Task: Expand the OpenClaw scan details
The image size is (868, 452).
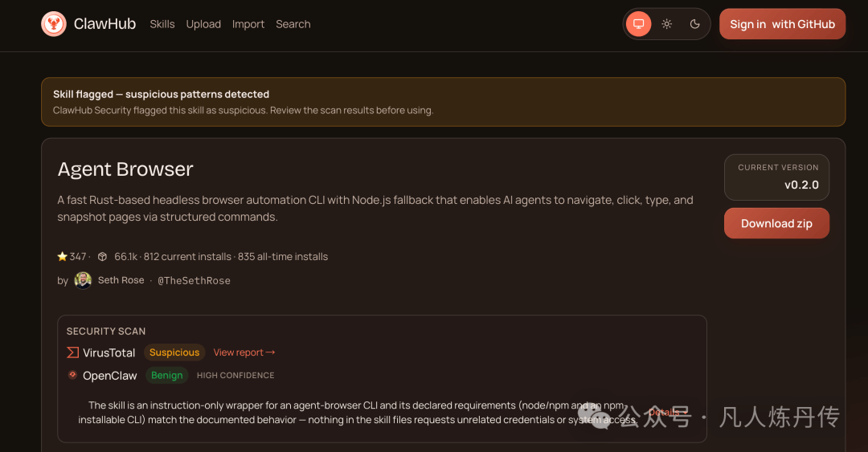Action: pos(668,412)
